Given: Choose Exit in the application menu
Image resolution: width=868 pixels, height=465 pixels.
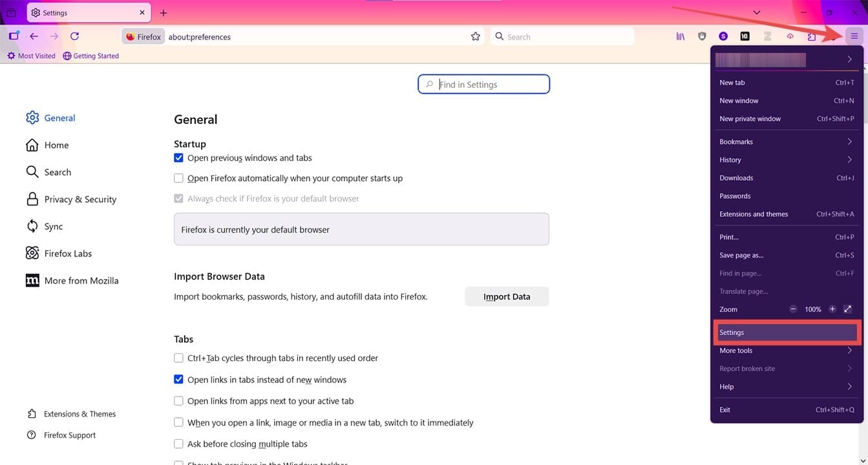Looking at the screenshot, I should tap(787, 410).
